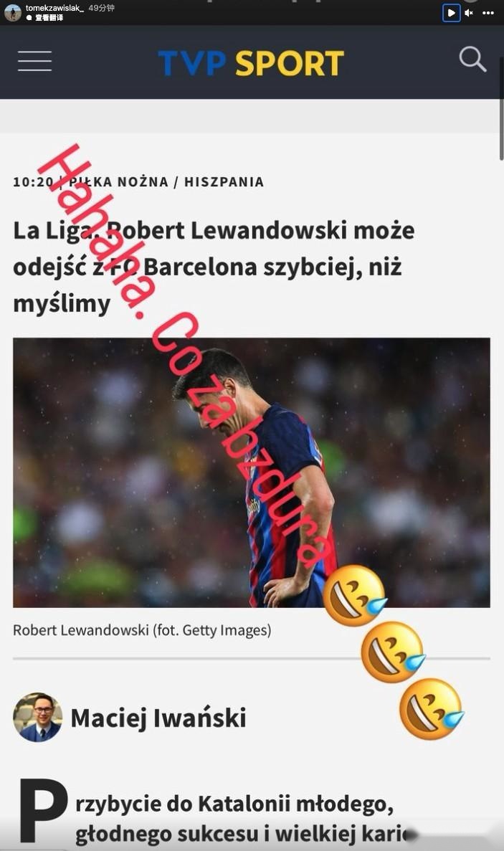This screenshot has height=851, width=504.
Task: Tap the bottom laughing emoji sticker
Action: 432,709
